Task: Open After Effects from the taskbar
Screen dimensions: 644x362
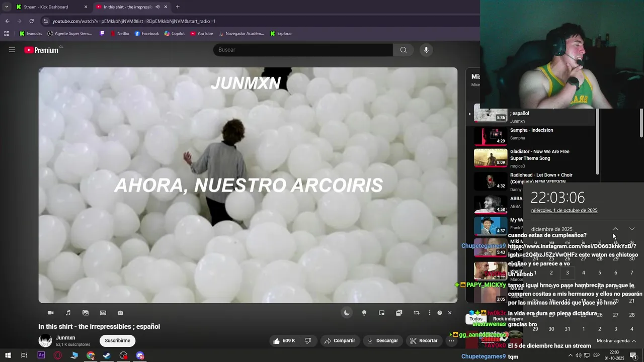Action: [x=41, y=355]
